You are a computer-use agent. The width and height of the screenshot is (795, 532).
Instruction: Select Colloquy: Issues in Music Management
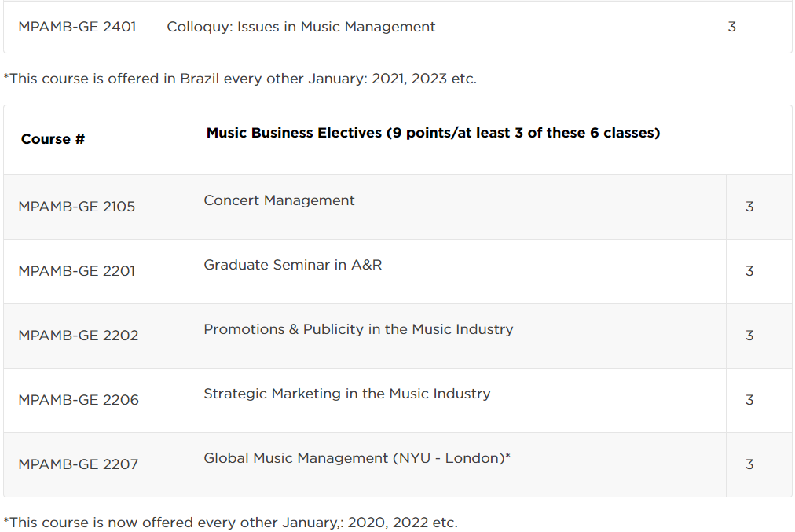click(x=301, y=27)
